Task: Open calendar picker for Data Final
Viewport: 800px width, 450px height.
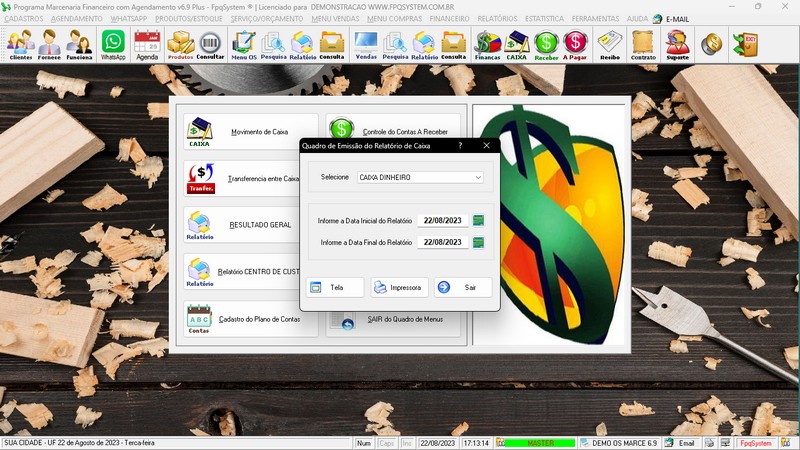Action: tap(478, 242)
